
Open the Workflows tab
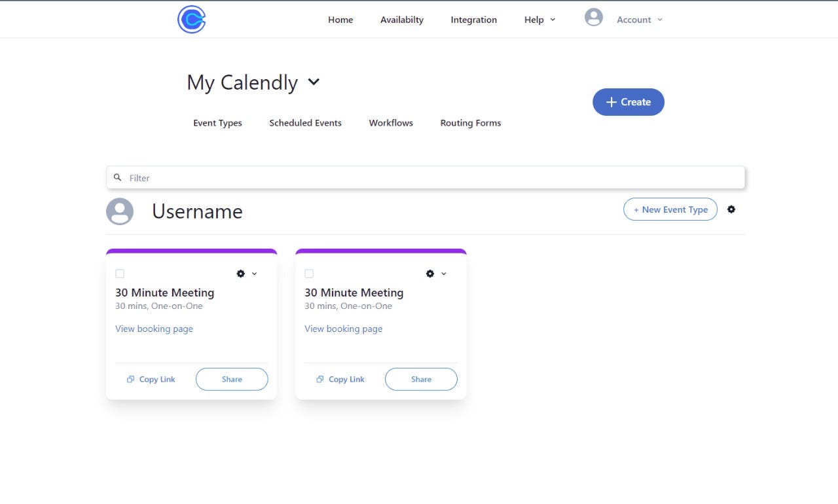391,123
